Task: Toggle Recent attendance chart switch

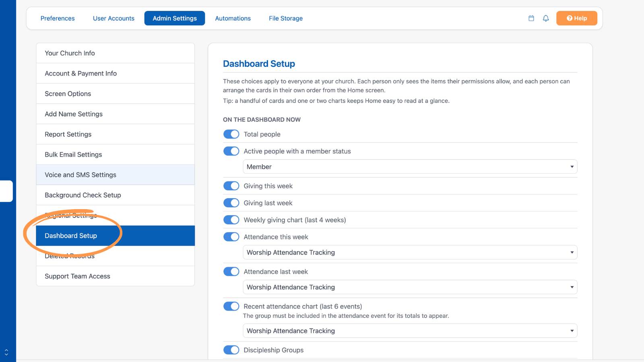Action: [231, 306]
